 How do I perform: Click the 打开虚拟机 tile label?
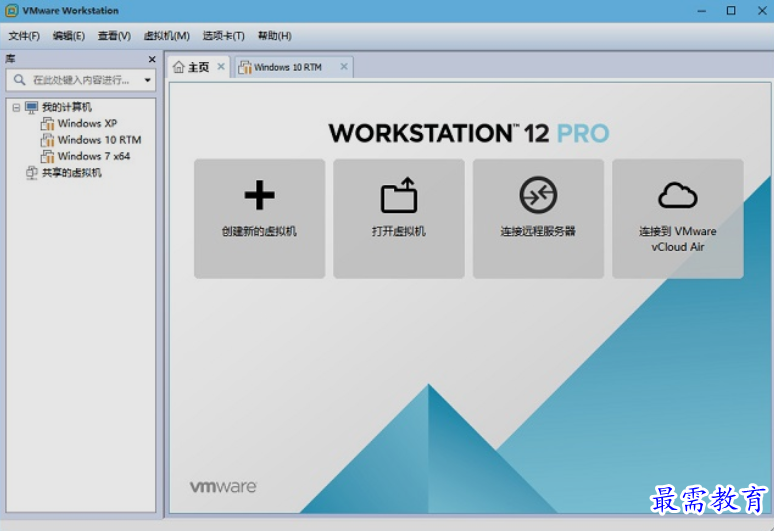click(x=399, y=231)
